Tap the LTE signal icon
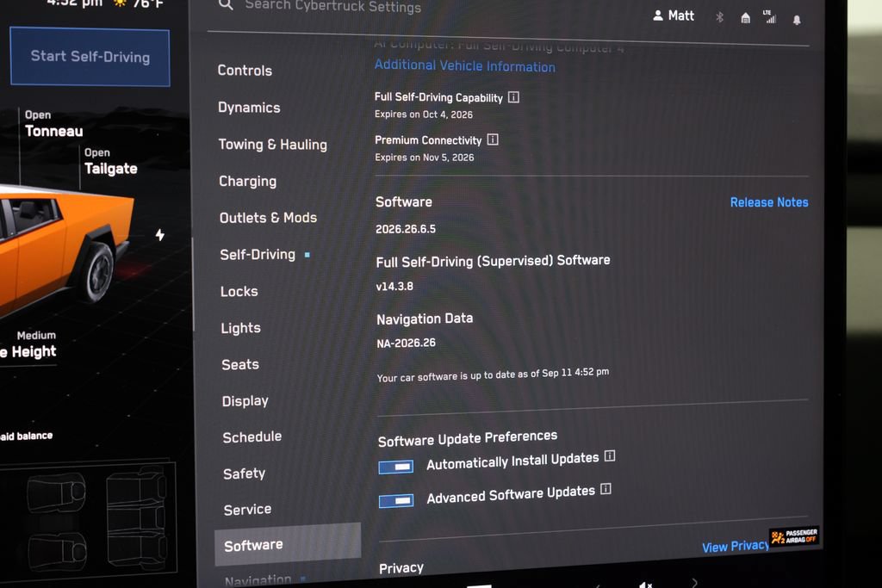This screenshot has height=588, width=882. [x=769, y=17]
